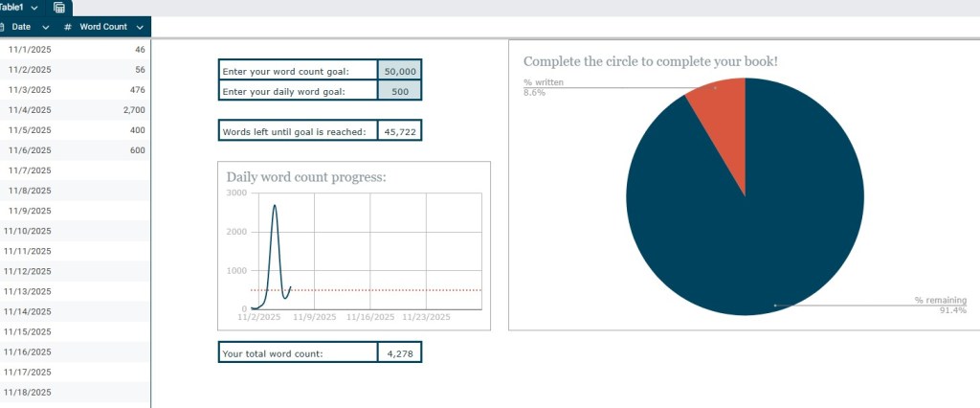The width and height of the screenshot is (980, 408).
Task: Click the number type icon beside Word Count
Action: [68, 27]
